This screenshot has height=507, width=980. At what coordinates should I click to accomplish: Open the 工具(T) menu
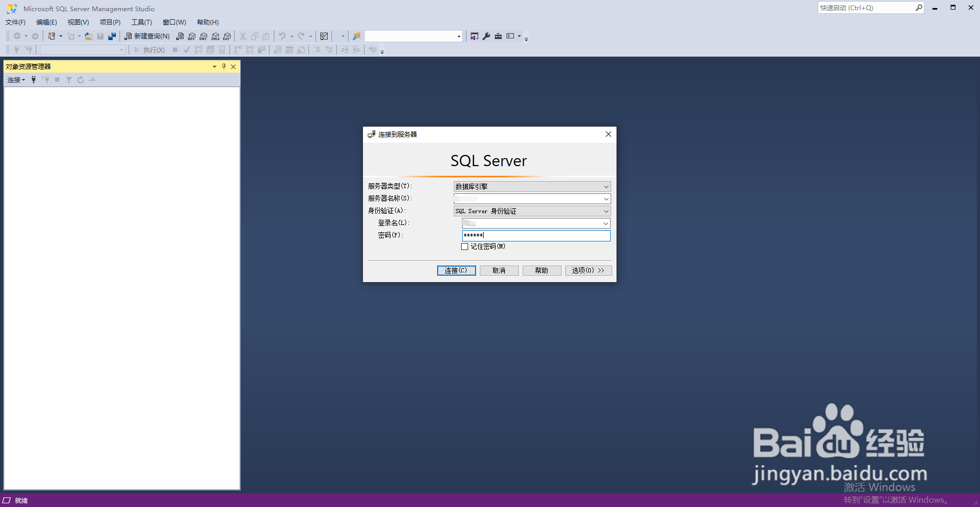pos(141,22)
